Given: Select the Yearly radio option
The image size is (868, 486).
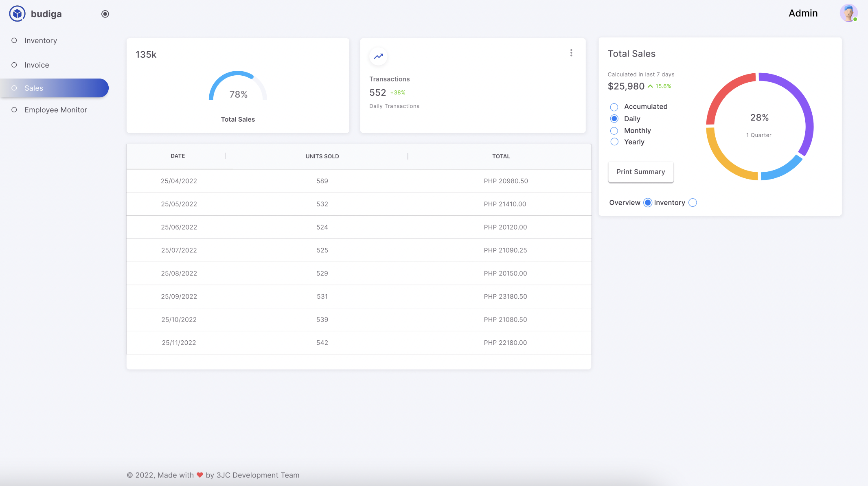Looking at the screenshot, I should click(614, 142).
